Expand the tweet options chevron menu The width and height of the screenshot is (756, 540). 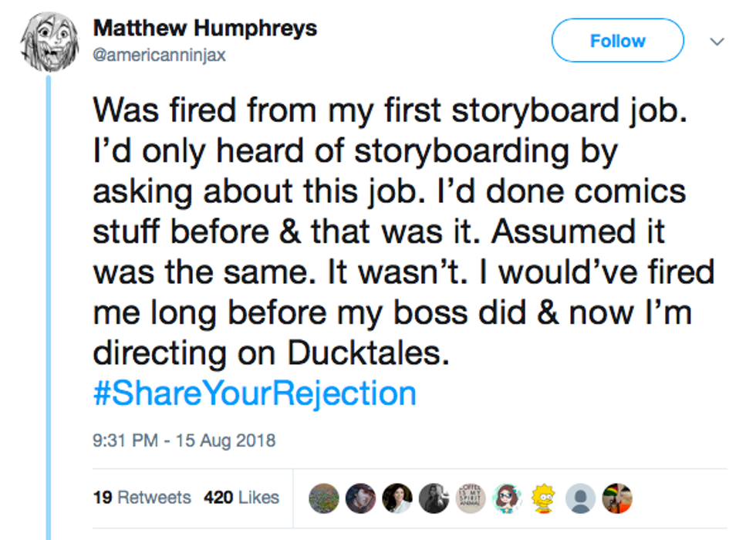click(717, 41)
